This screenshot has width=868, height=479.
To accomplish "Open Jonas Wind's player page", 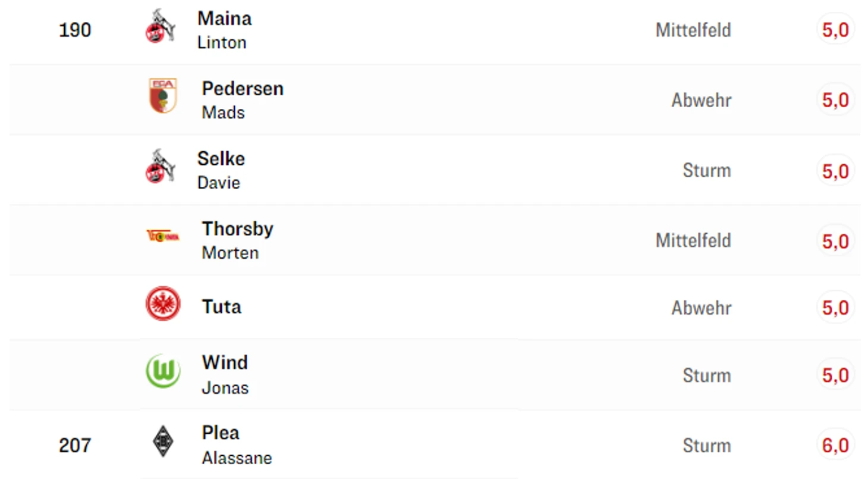I will click(225, 362).
